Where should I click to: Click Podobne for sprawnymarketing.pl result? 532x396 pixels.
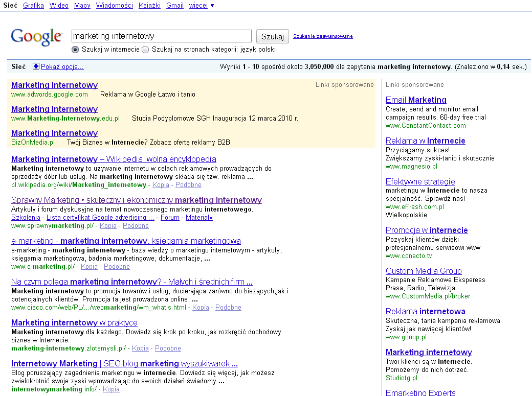[x=136, y=226]
